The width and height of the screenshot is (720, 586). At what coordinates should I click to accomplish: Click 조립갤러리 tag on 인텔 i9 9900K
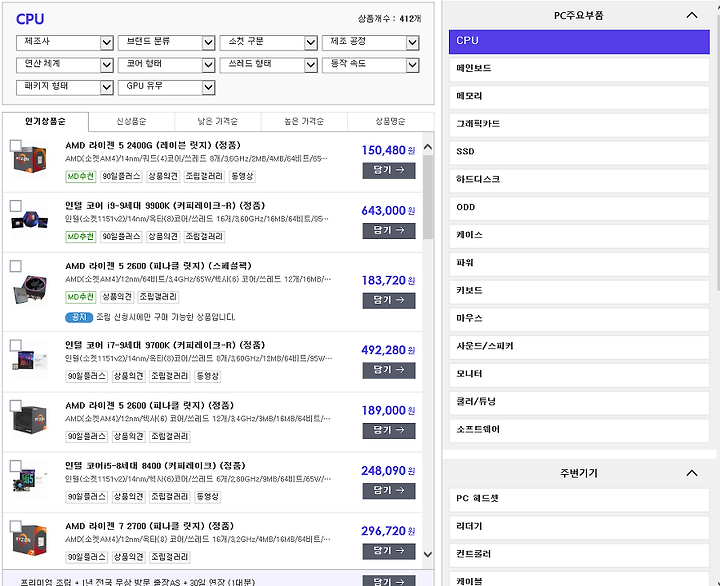204,237
